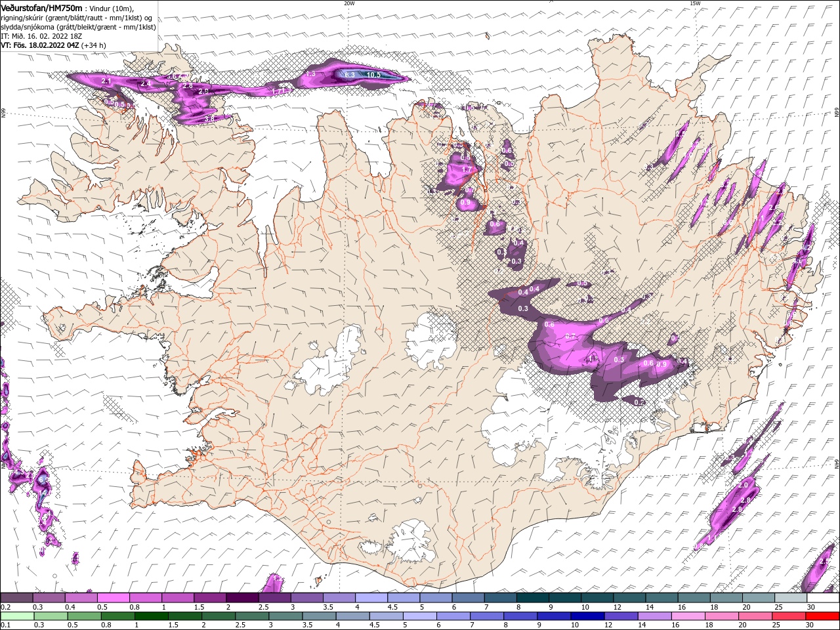Pick the light lavender swatch at 4 in top scale
840x630 pixels.
point(371,598)
